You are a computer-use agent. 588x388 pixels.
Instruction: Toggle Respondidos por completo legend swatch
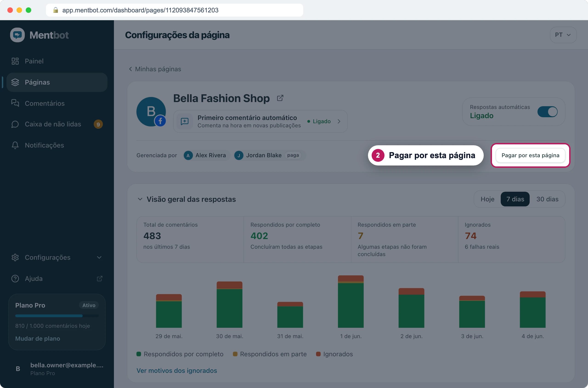[x=139, y=354]
